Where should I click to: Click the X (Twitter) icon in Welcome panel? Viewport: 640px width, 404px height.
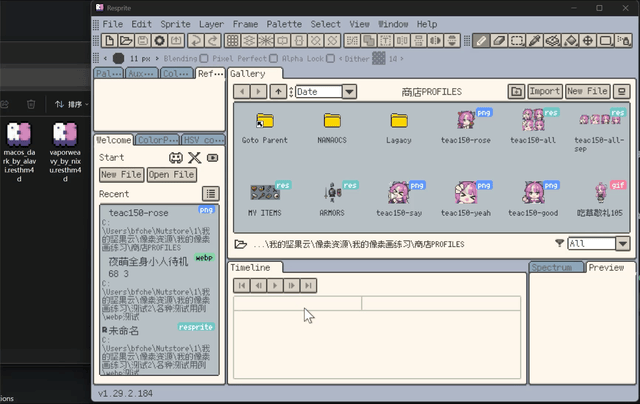(x=194, y=158)
